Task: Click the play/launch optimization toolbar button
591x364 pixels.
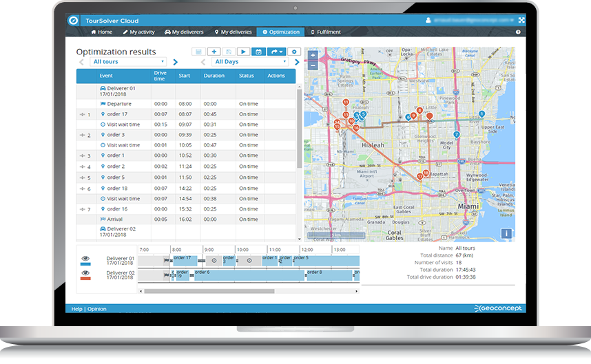Action: point(243,52)
